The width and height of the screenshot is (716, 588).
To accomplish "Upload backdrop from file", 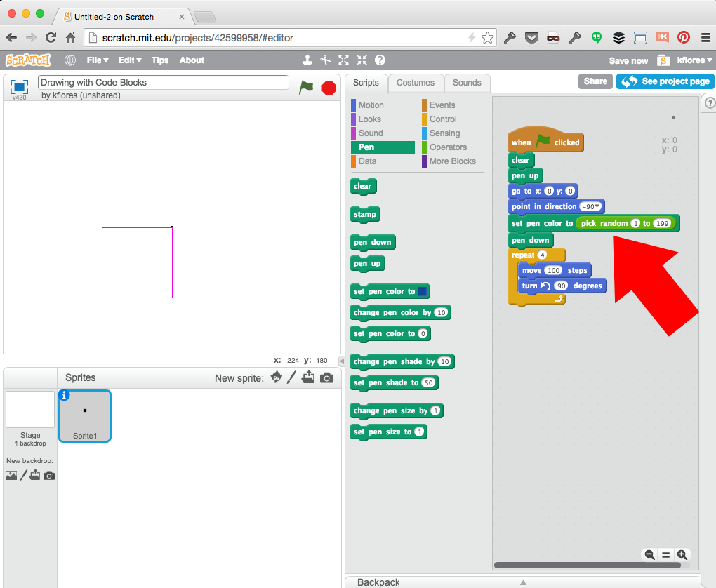I will [x=34, y=475].
